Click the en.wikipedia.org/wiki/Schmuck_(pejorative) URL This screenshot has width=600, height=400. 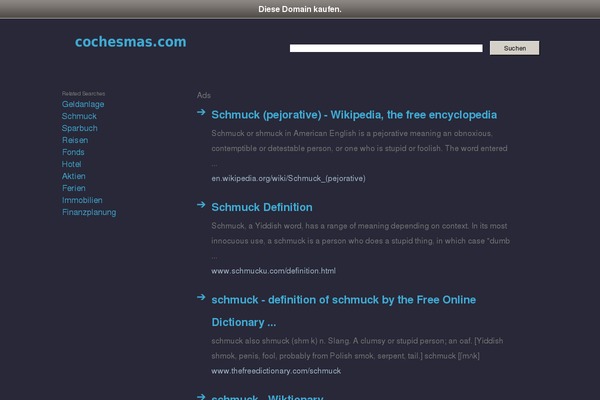(x=288, y=178)
